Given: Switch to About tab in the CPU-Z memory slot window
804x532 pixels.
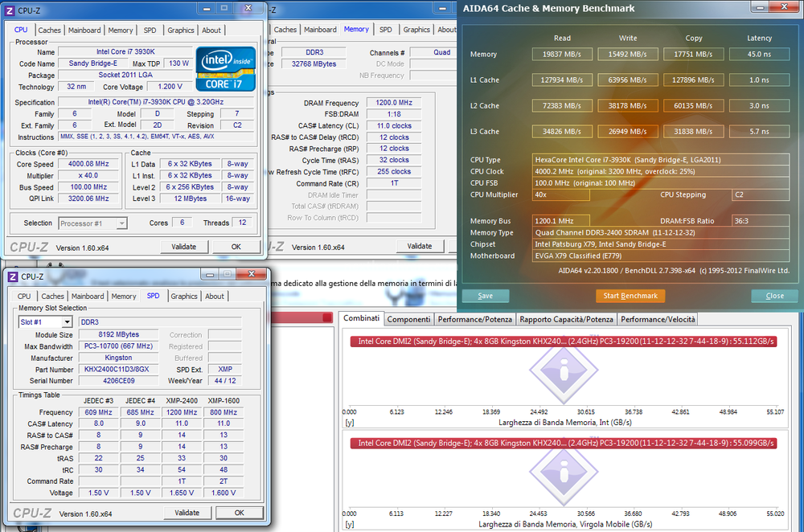Looking at the screenshot, I should pos(215,297).
